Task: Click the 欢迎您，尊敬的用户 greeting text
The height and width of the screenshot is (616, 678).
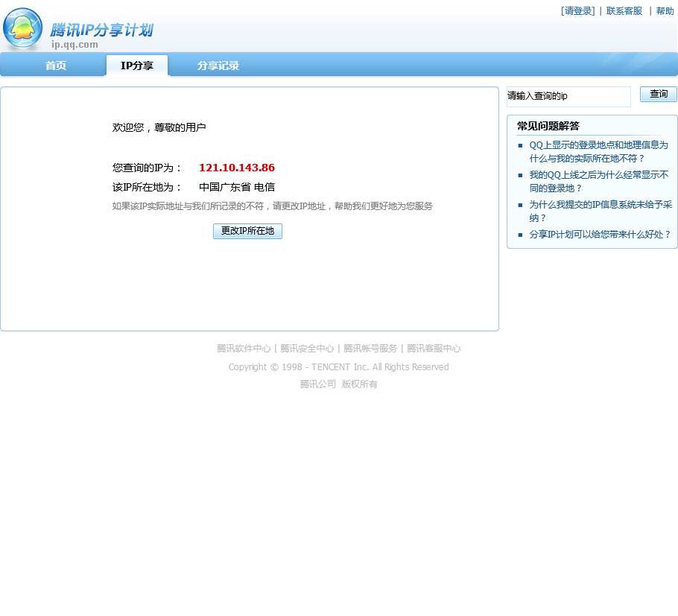Action: 159,127
